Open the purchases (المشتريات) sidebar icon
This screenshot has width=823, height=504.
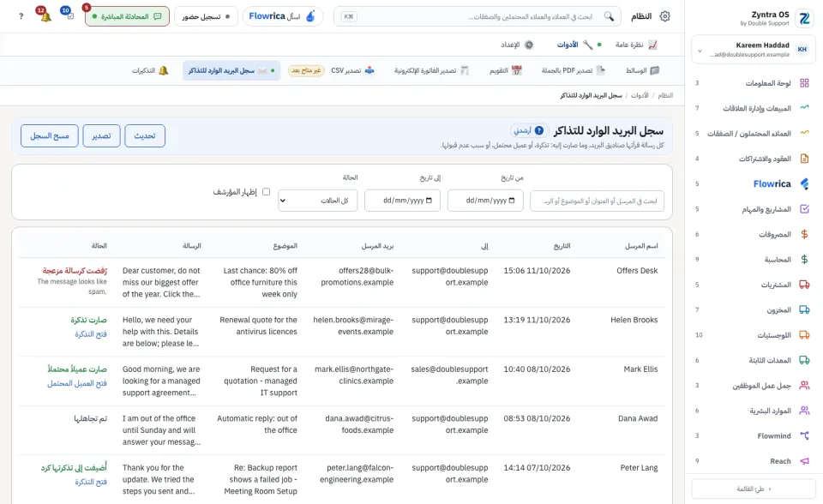(804, 285)
